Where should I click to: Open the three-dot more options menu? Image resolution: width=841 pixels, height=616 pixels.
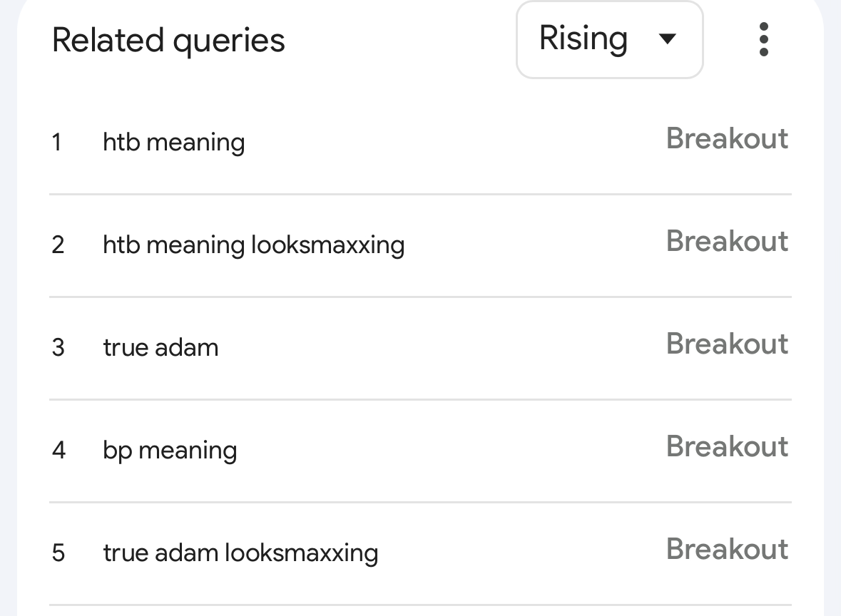(x=763, y=39)
